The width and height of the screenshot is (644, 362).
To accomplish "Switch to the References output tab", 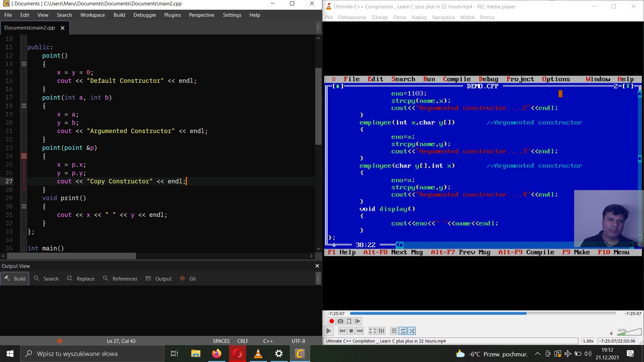I will 120,279.
